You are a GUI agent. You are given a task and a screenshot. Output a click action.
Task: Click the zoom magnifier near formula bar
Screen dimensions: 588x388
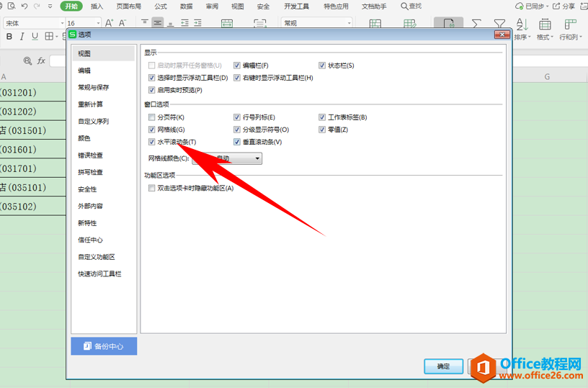tap(27, 60)
